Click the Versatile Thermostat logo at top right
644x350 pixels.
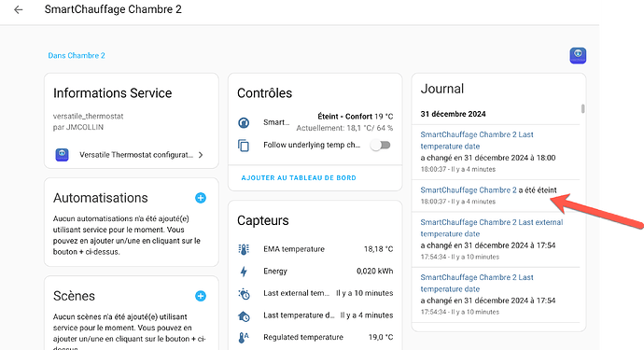click(578, 55)
